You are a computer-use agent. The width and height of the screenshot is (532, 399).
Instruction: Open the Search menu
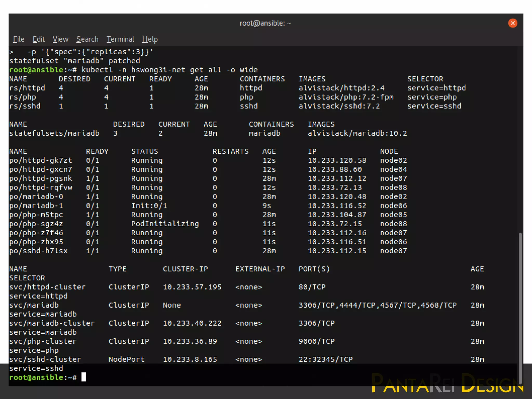(87, 39)
